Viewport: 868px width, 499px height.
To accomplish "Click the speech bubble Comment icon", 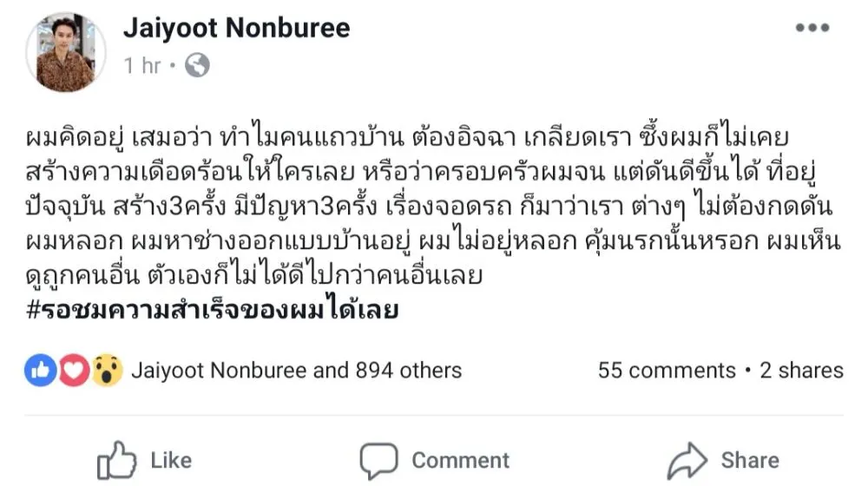I will (378, 461).
